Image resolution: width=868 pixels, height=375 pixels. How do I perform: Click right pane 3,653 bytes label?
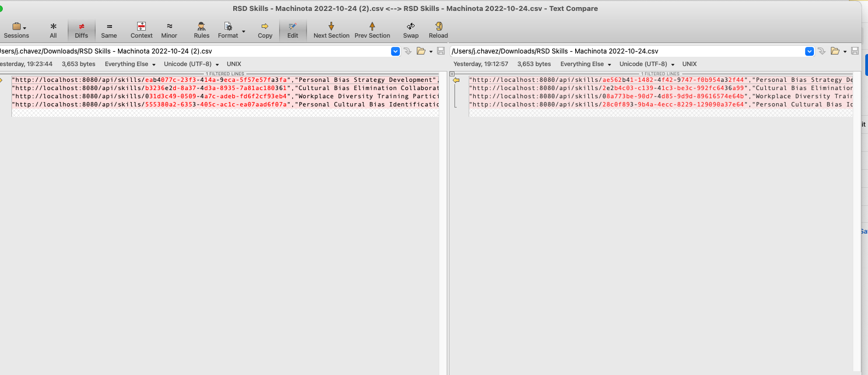pyautogui.click(x=534, y=64)
